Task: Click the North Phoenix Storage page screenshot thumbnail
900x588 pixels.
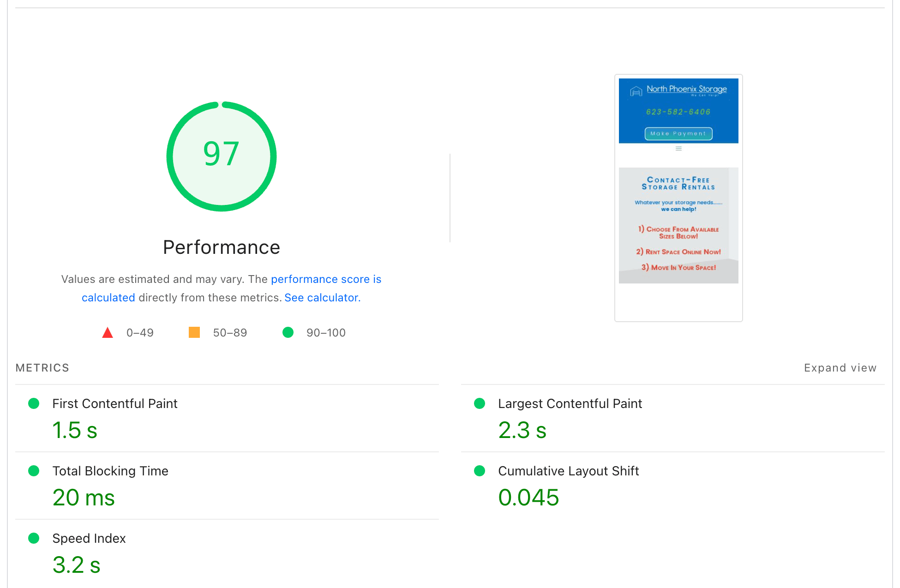Action: (678, 198)
